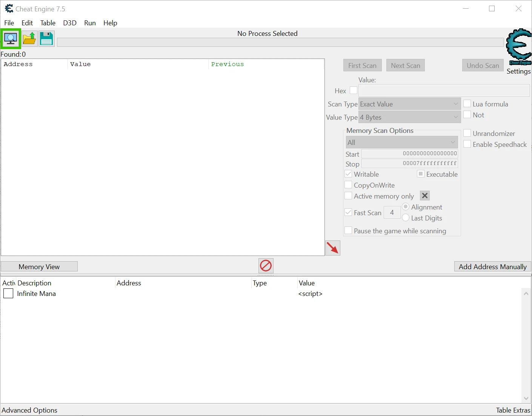The image size is (532, 416).
Task: Click the scan Value input field
Action: pyautogui.click(x=444, y=91)
